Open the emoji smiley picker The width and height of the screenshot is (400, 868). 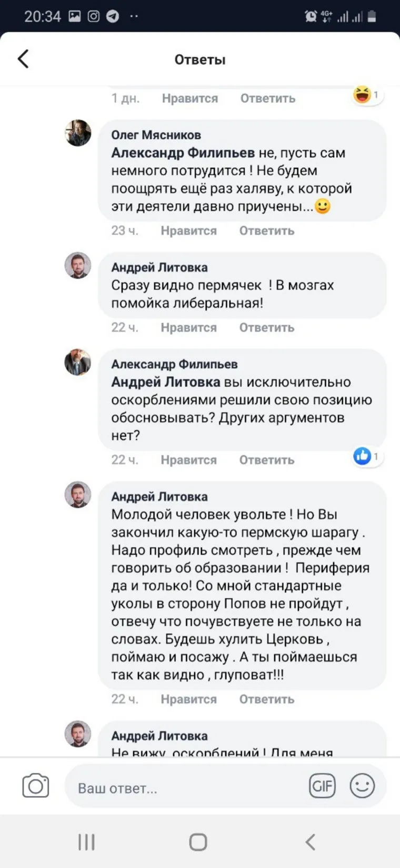(362, 786)
